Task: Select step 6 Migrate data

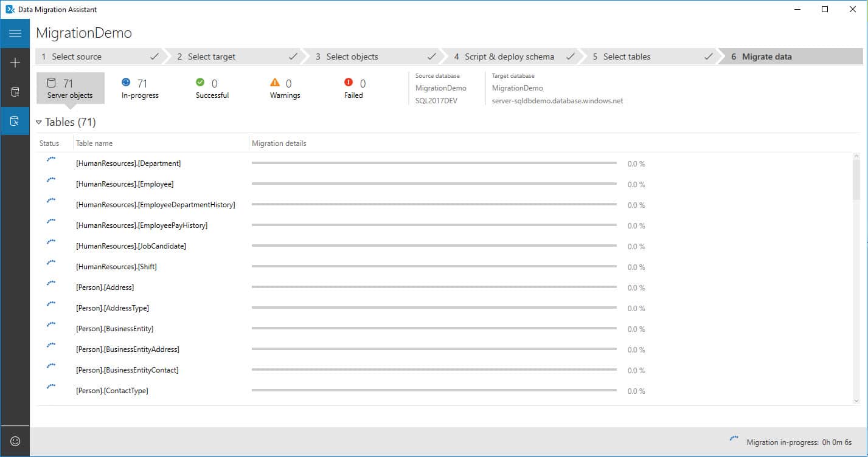Action: tap(791, 57)
